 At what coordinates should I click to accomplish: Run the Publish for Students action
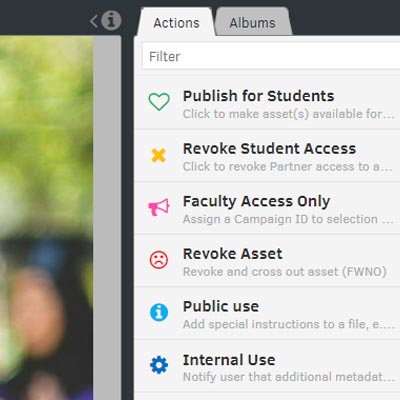267,103
